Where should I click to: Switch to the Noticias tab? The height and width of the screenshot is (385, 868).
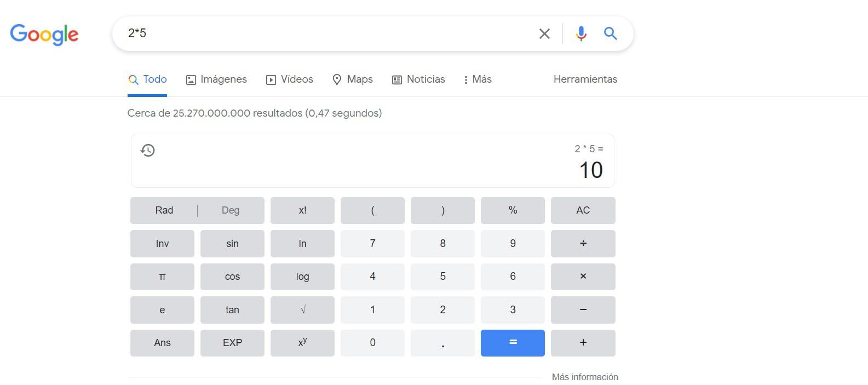pyautogui.click(x=419, y=79)
